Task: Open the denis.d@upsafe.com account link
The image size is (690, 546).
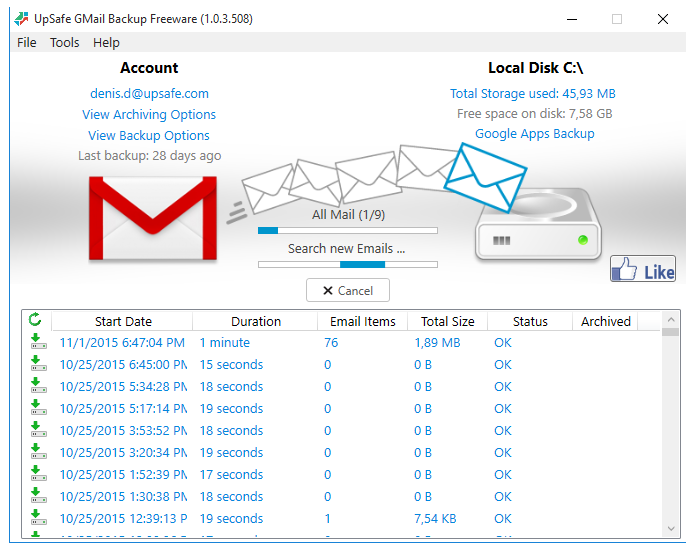Action: [x=149, y=94]
